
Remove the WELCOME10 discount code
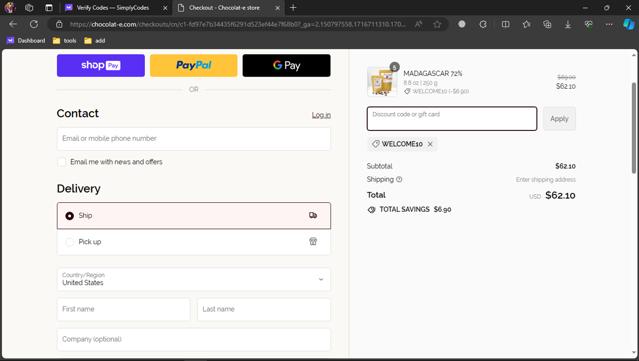[430, 144]
